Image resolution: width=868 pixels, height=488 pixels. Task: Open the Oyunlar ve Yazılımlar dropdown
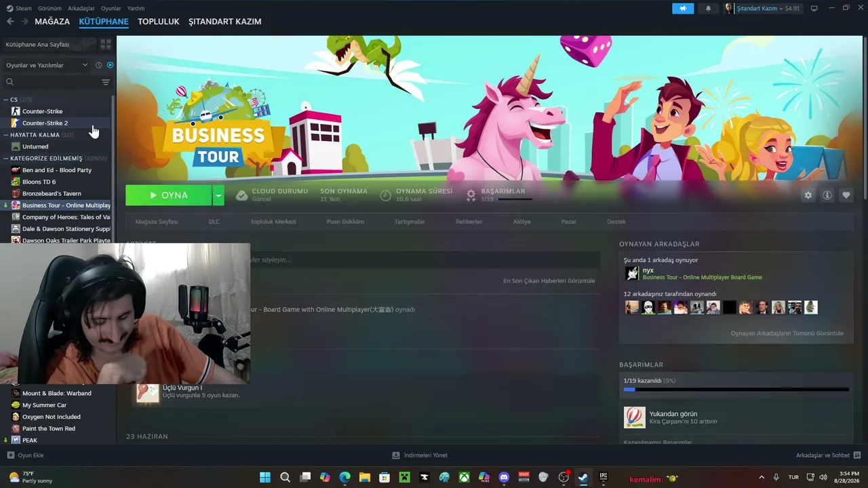[x=47, y=65]
